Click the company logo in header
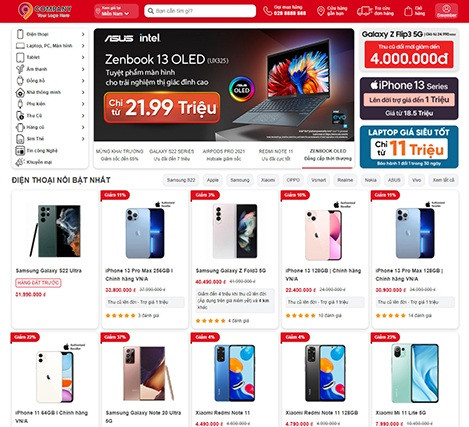The height and width of the screenshot is (427, 469). (x=45, y=11)
